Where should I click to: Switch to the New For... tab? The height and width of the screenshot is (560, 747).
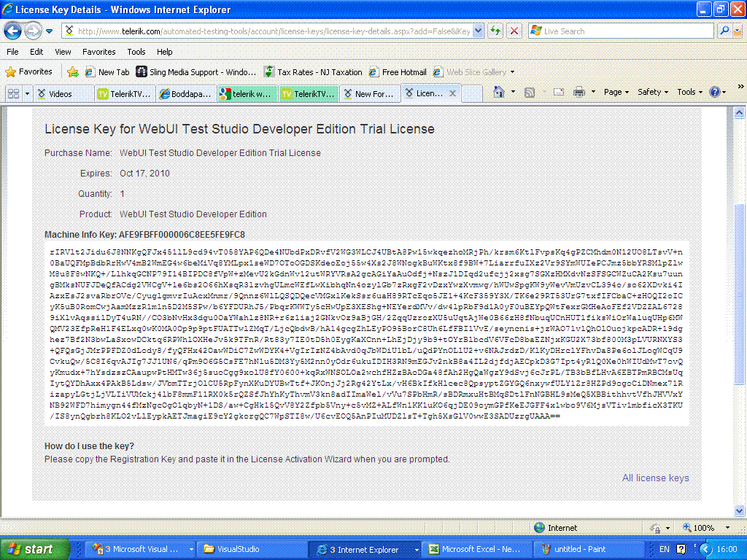(370, 94)
